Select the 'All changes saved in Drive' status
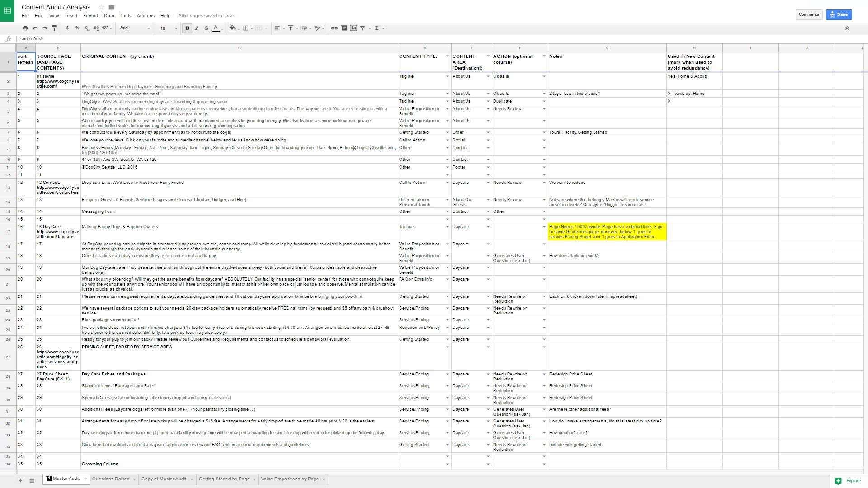This screenshot has width=868, height=488. (x=206, y=16)
